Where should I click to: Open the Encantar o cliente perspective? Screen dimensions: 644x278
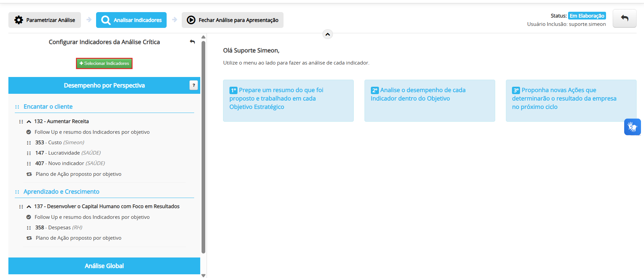point(48,107)
